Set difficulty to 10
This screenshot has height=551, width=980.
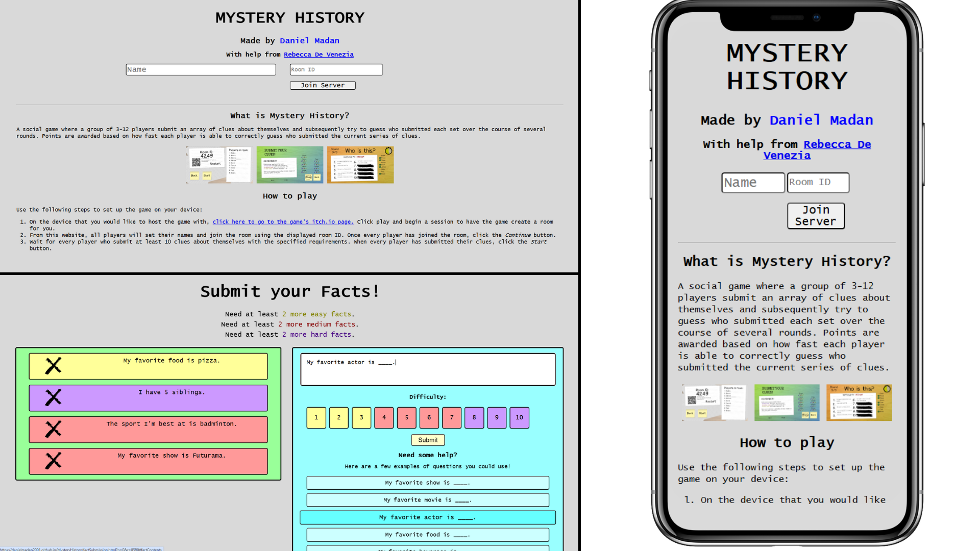tap(519, 417)
